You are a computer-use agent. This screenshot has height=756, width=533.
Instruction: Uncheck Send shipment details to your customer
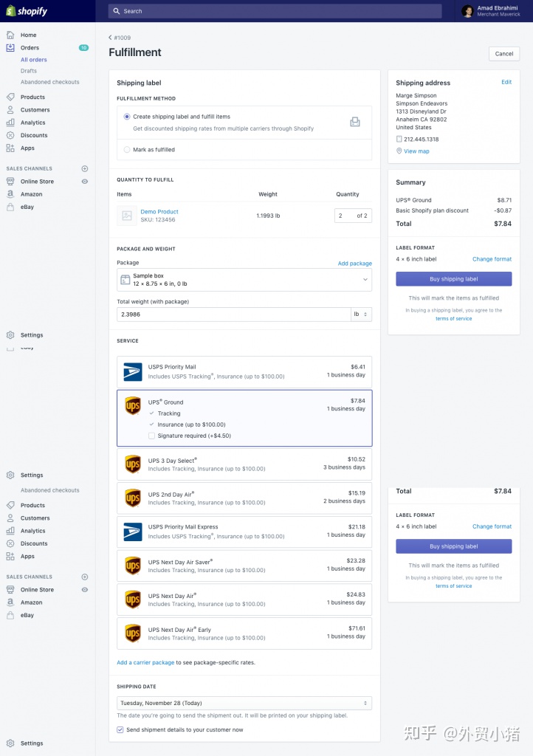pyautogui.click(x=120, y=729)
